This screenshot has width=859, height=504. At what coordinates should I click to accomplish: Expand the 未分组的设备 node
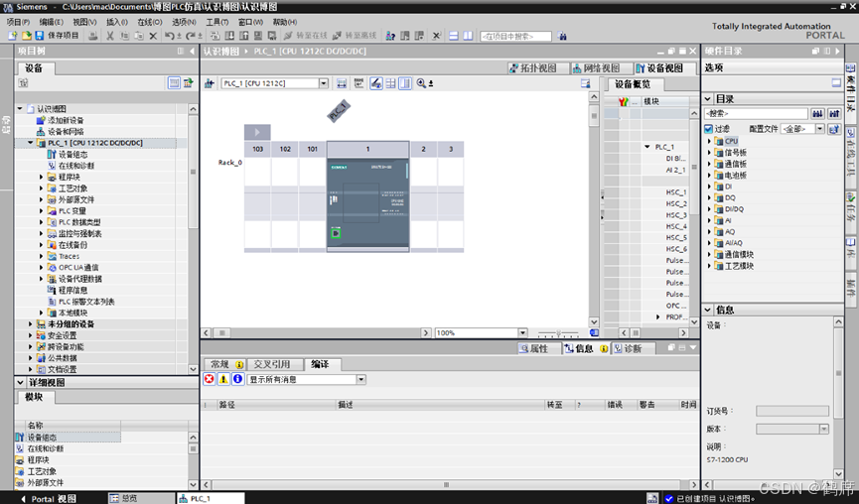(30, 324)
